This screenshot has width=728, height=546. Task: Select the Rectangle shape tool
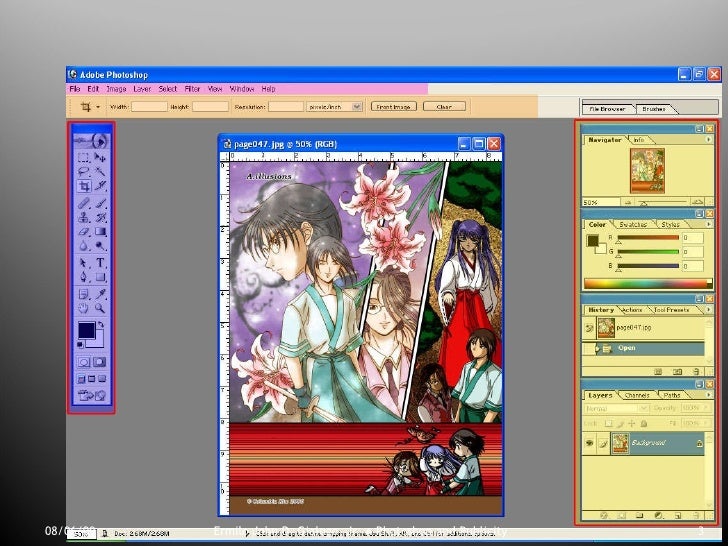point(100,277)
